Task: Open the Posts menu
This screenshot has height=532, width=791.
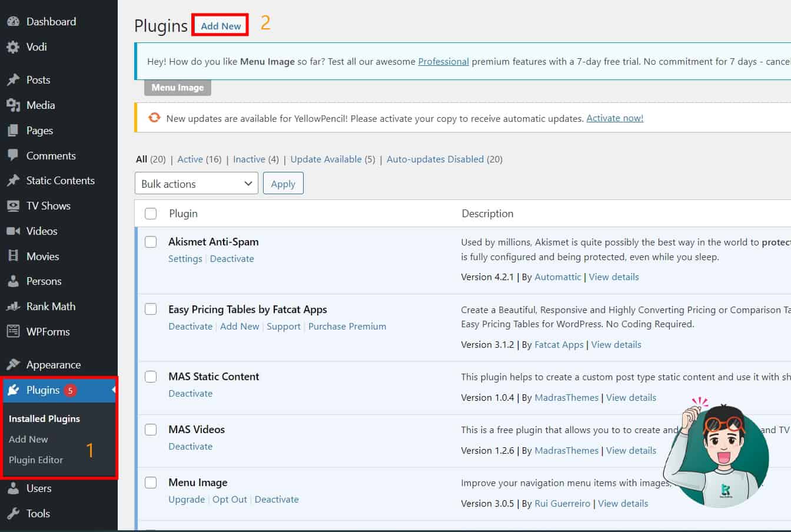Action: tap(38, 80)
